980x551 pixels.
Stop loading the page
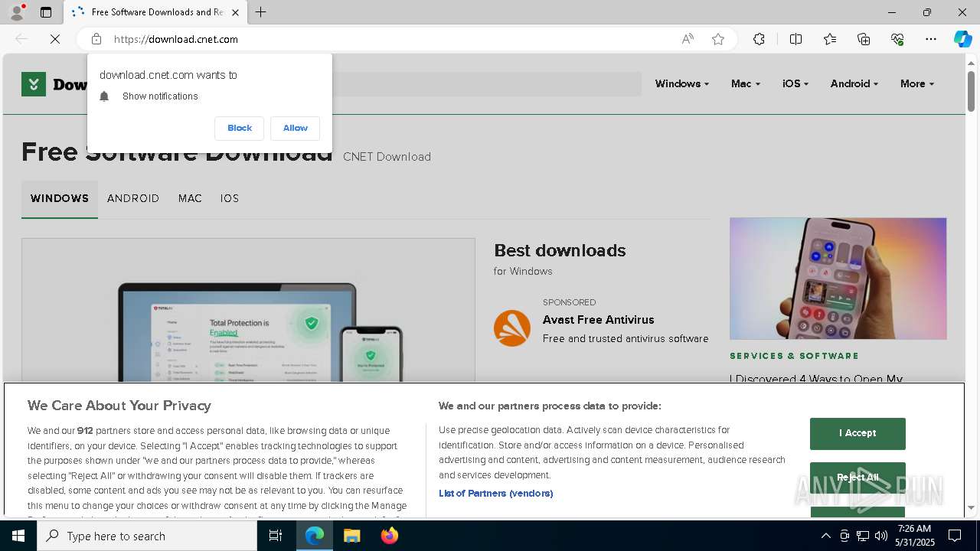coord(55,39)
